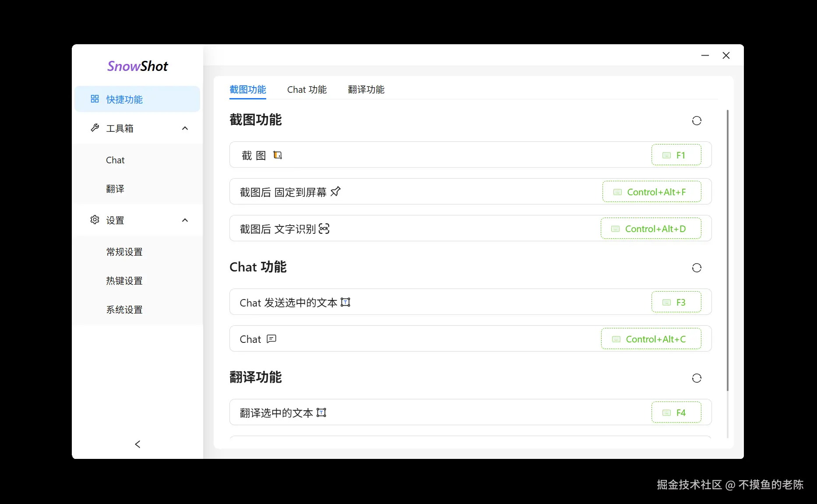The image size is (817, 504).
Task: Click the Control+Alt+F hotkey button
Action: coord(651,191)
